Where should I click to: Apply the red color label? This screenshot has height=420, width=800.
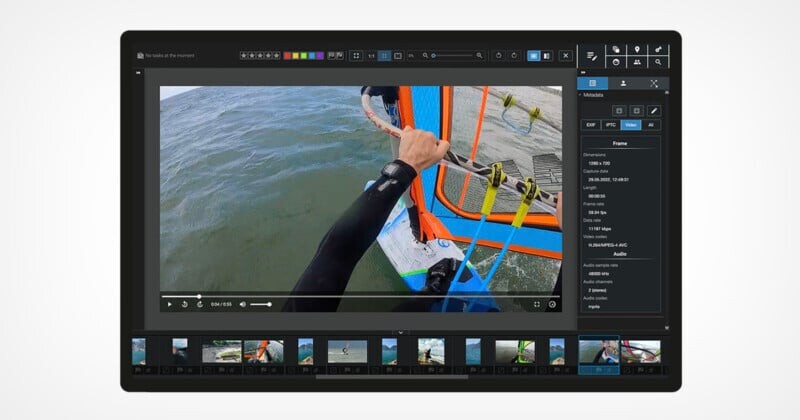point(288,56)
